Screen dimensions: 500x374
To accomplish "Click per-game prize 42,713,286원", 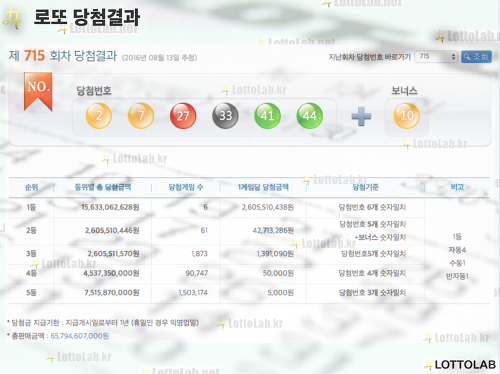I will (273, 230).
